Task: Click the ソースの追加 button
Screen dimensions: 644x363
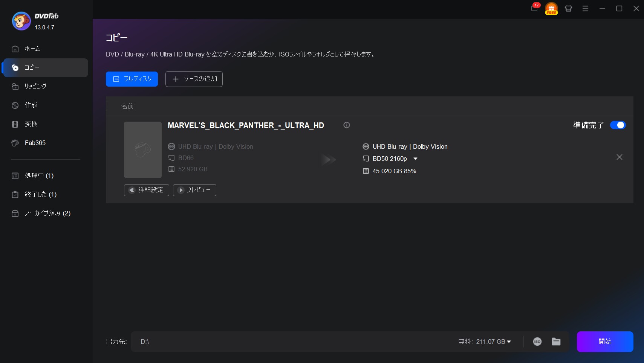Action: point(194,79)
